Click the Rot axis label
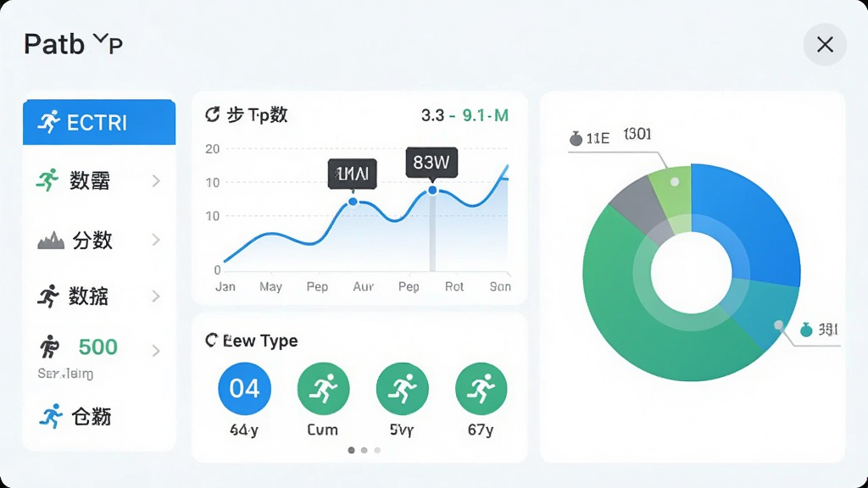 pos(454,286)
